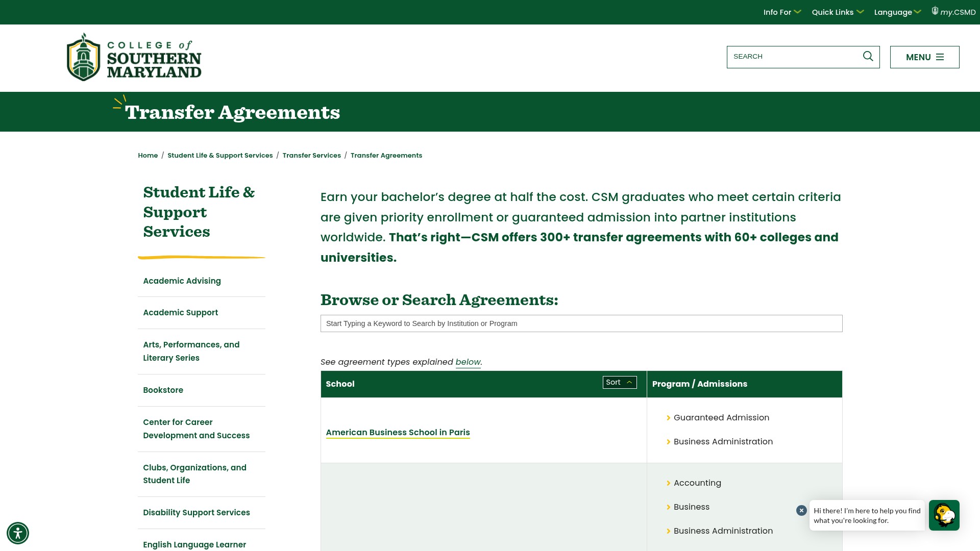
Task: Open Center for Career Development and Success
Action: (197, 429)
